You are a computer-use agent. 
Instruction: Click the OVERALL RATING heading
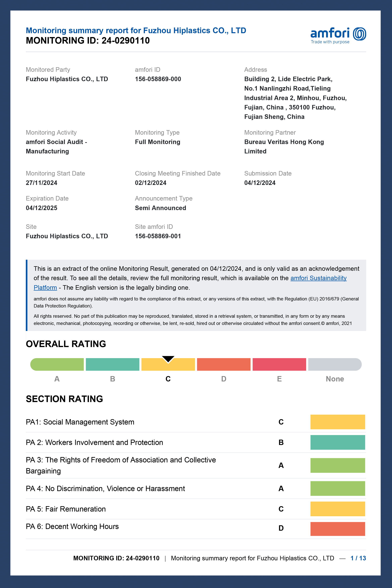click(x=66, y=344)
